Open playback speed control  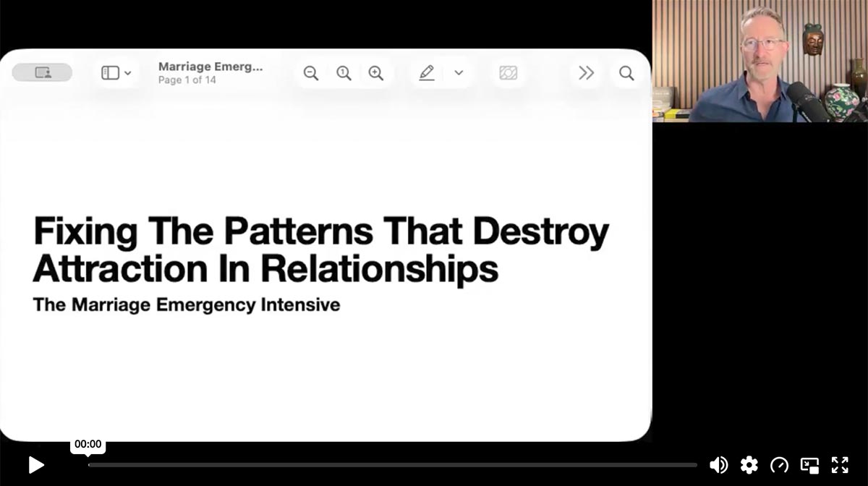coord(779,465)
